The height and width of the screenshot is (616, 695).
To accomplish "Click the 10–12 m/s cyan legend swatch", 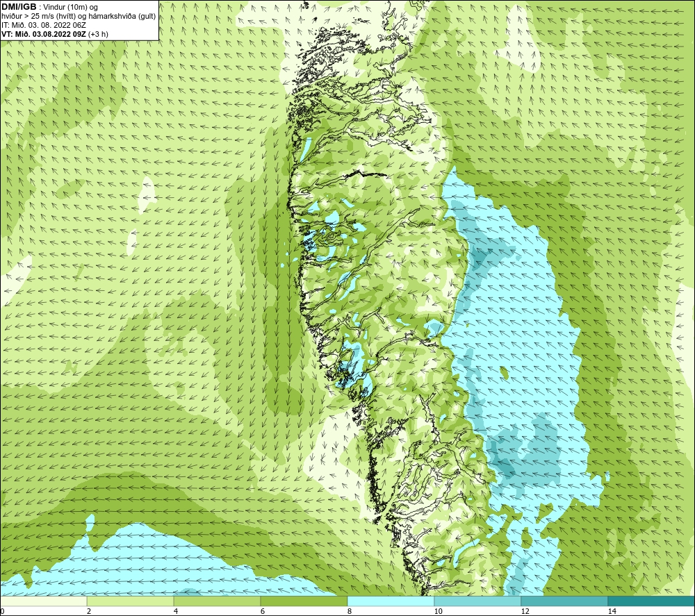I will tap(478, 601).
